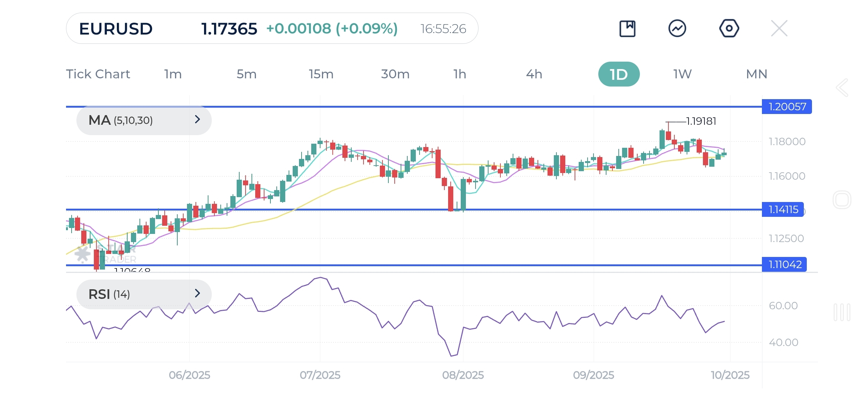Expand the MA (5,10,30) indicator chevron
This screenshot has width=868, height=401.
click(197, 120)
